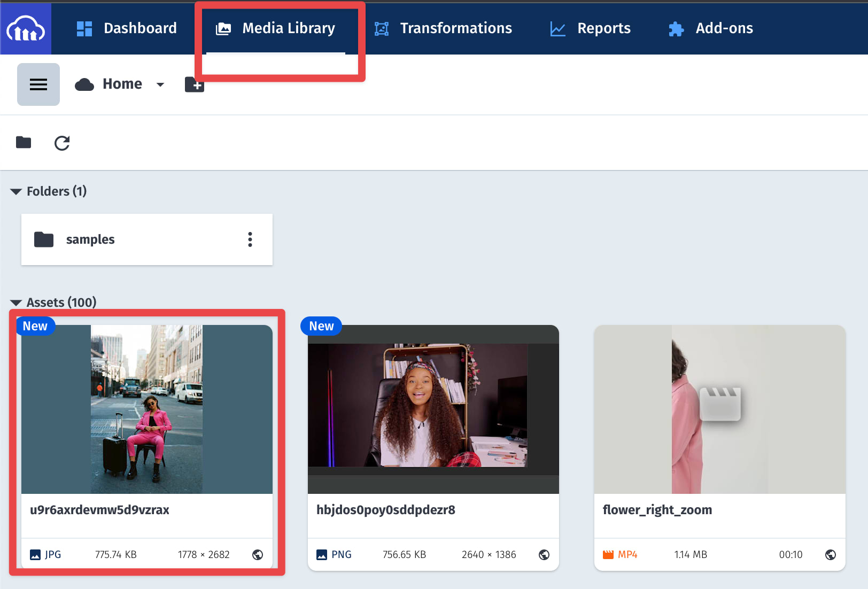The height and width of the screenshot is (589, 868).
Task: Click the hbjdos0poy0sddpdezr8 asset name
Action: pyautogui.click(x=386, y=510)
